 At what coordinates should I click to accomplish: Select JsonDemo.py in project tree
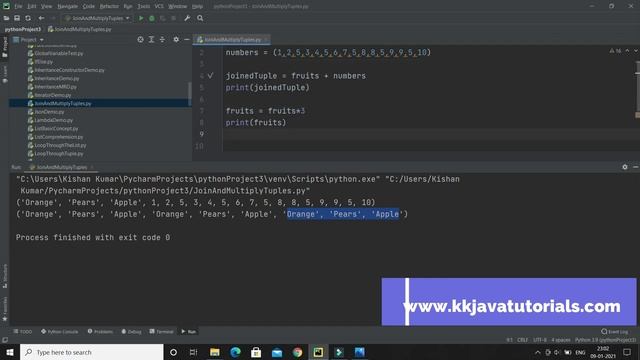(46, 112)
